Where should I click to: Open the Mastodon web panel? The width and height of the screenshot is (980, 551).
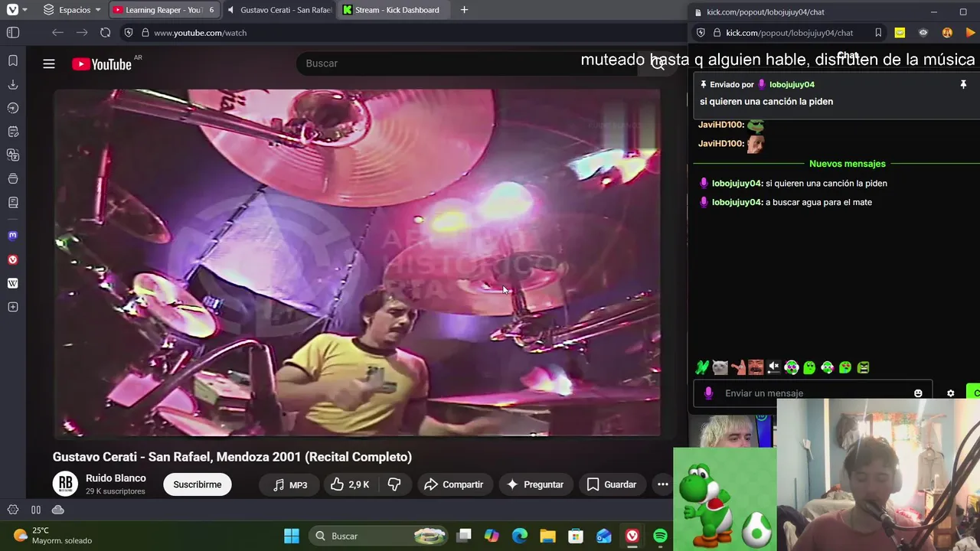coord(13,236)
